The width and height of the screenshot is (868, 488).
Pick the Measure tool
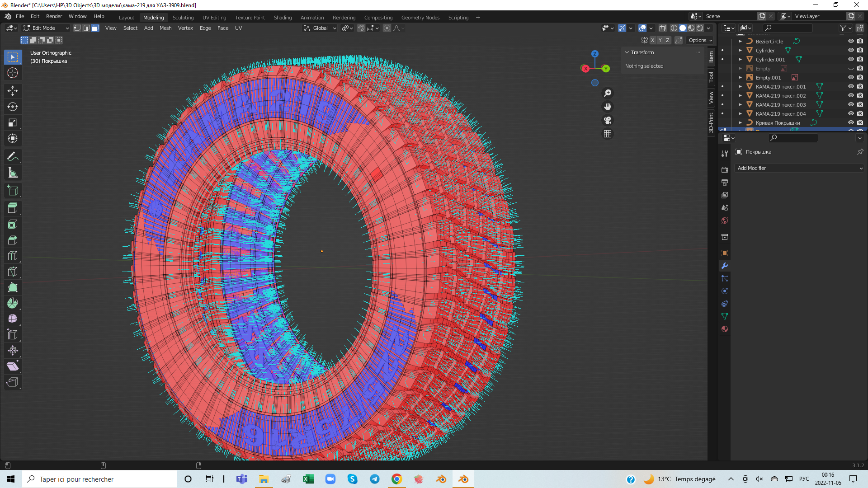click(13, 173)
